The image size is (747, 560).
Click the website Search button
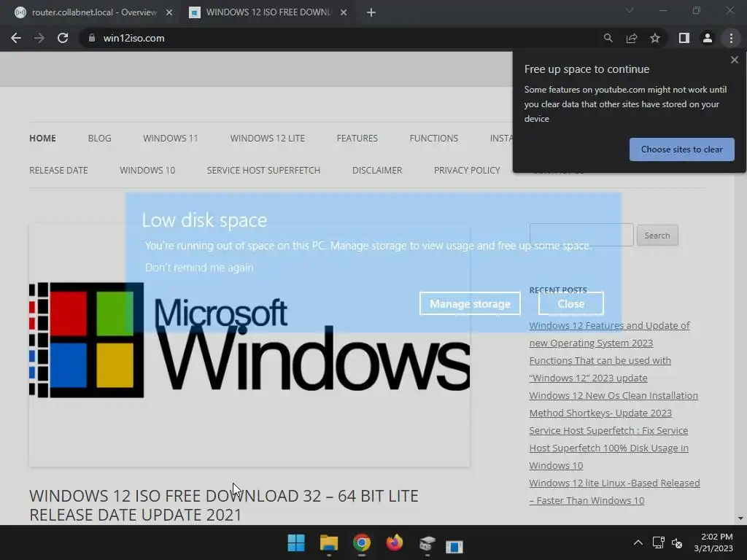pos(657,236)
